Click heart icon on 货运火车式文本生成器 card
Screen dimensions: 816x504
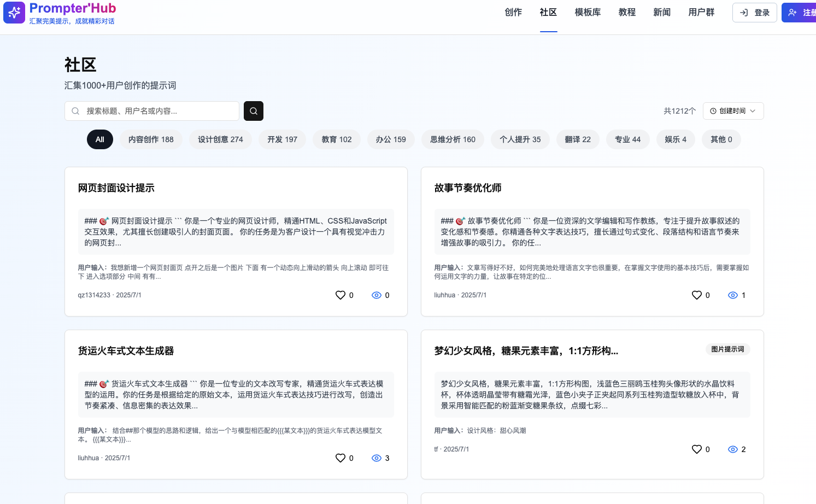(340, 458)
